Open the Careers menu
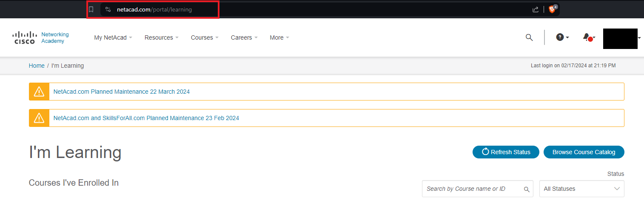Screen dimensions: 644x204 coord(244,37)
